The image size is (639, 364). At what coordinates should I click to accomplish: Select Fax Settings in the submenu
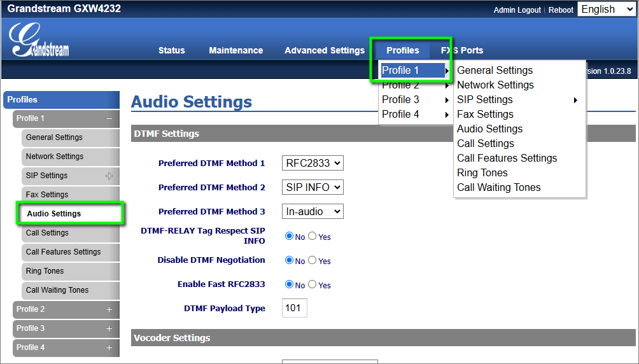click(485, 114)
